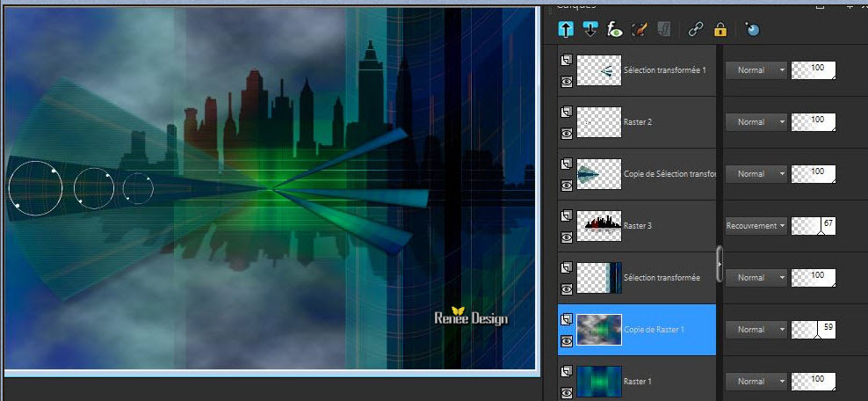
Task: Open blend mode dropdown for Raster 2
Action: click(756, 122)
